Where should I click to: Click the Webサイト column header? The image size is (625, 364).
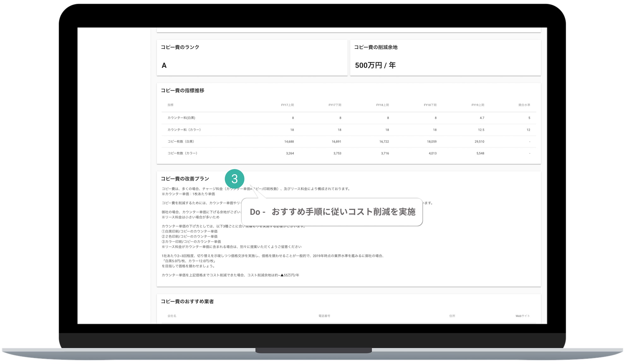click(522, 316)
